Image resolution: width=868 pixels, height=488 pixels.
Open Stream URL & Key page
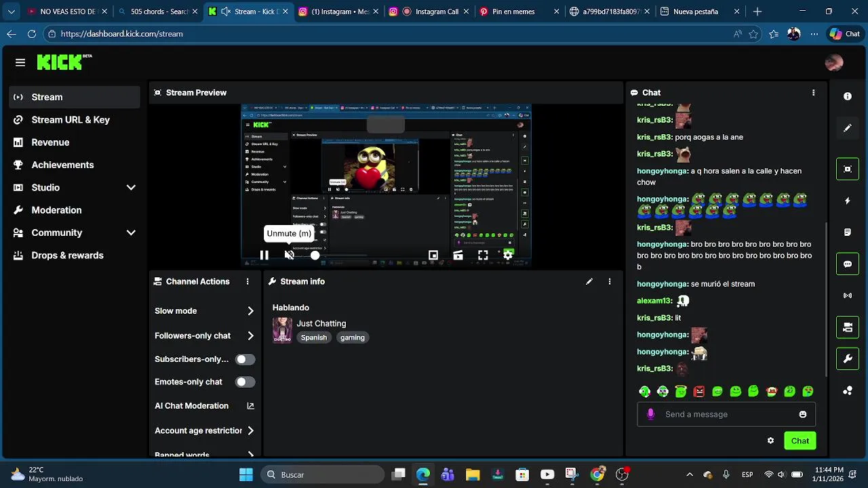[x=75, y=120]
